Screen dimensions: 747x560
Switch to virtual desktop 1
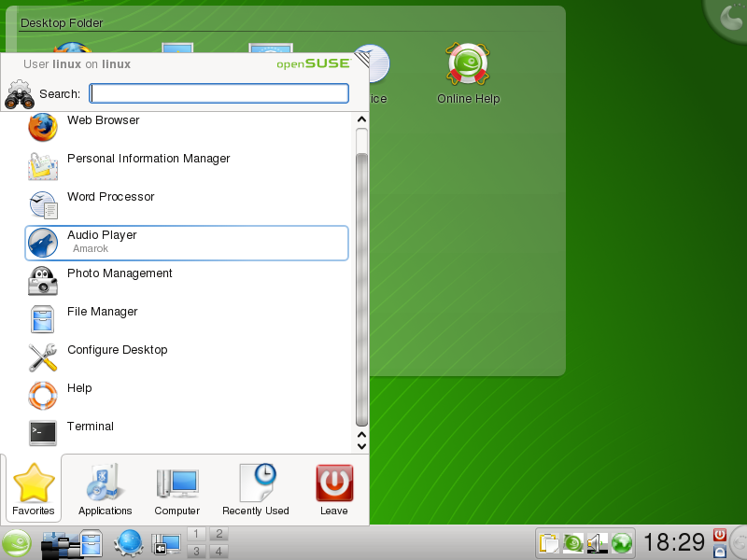196,534
